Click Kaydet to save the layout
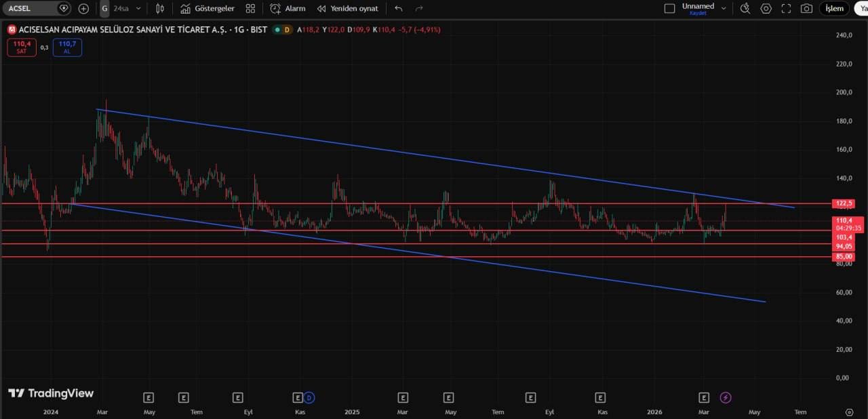The height and width of the screenshot is (419, 868). [698, 14]
